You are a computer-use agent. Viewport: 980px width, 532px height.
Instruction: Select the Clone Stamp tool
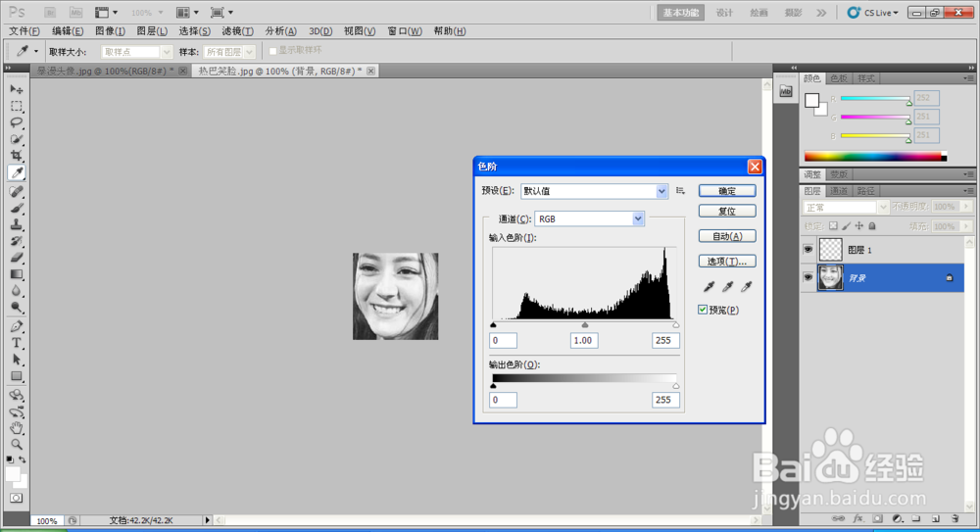pos(17,224)
